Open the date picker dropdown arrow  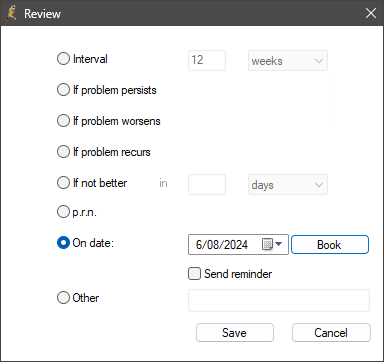(x=279, y=244)
